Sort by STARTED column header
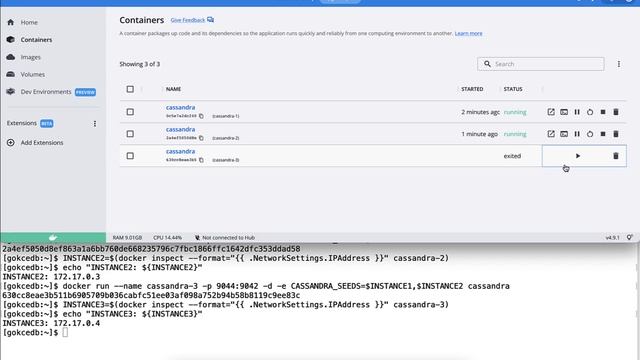The height and width of the screenshot is (360, 640). [472, 89]
